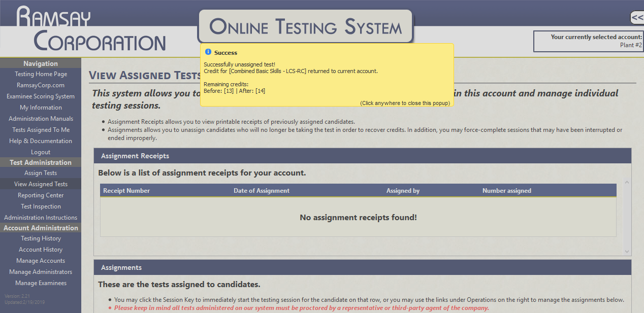Click the 'Successfully unassigned test!' message
This screenshot has width=644, height=313.
[x=240, y=64]
